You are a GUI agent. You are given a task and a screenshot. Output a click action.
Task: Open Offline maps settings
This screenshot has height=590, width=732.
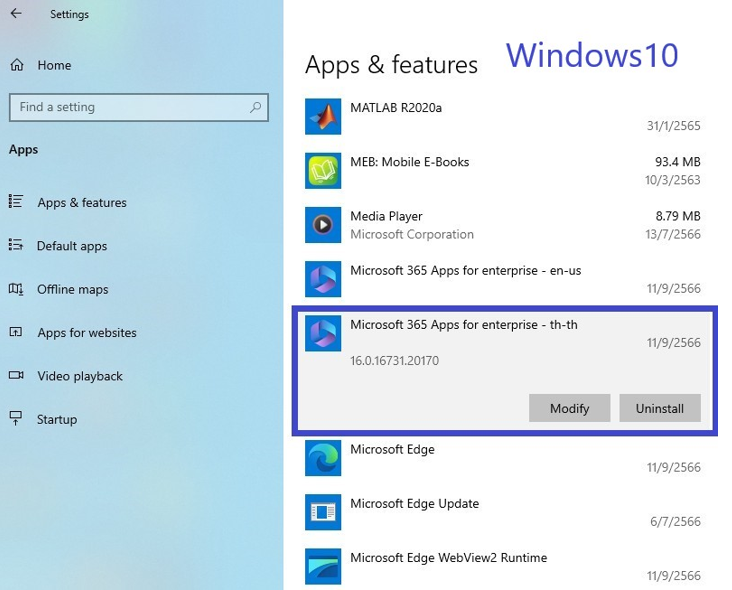tap(72, 289)
